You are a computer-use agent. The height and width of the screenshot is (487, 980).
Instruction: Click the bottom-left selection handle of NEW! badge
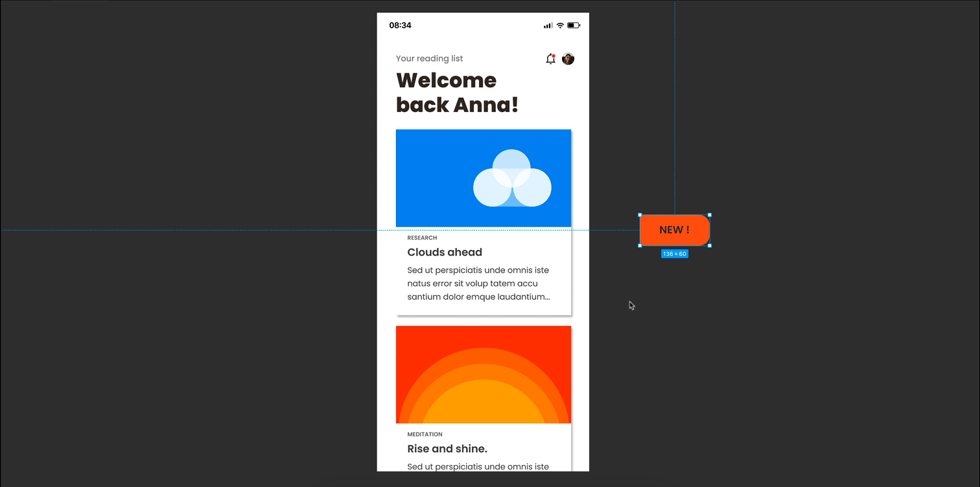pyautogui.click(x=640, y=245)
